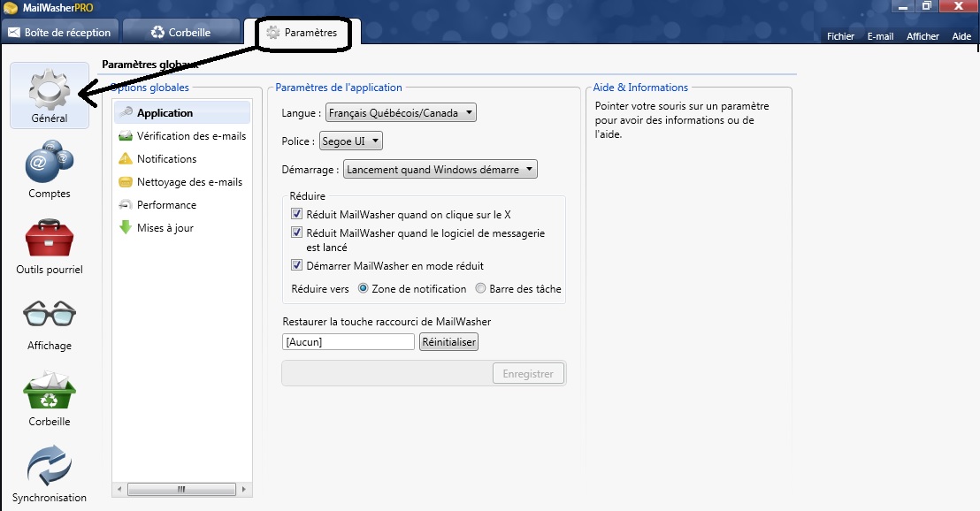Open the Affichage glasses icon
The height and width of the screenshot is (511, 980).
click(x=50, y=314)
